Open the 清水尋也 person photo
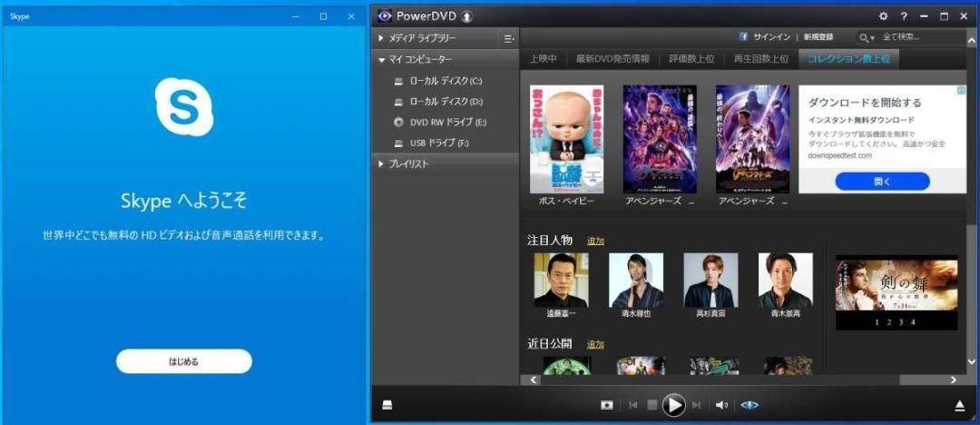The width and height of the screenshot is (980, 425). pyautogui.click(x=635, y=280)
